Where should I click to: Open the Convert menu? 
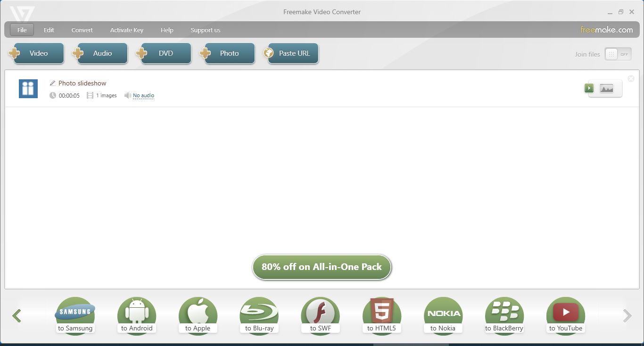82,30
